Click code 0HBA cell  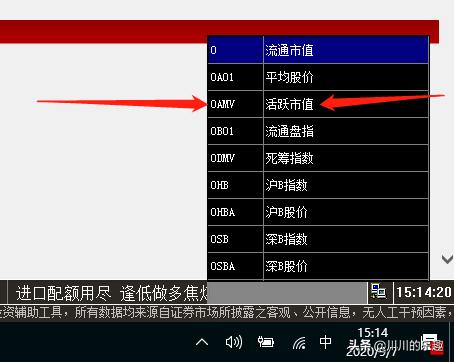236,212
